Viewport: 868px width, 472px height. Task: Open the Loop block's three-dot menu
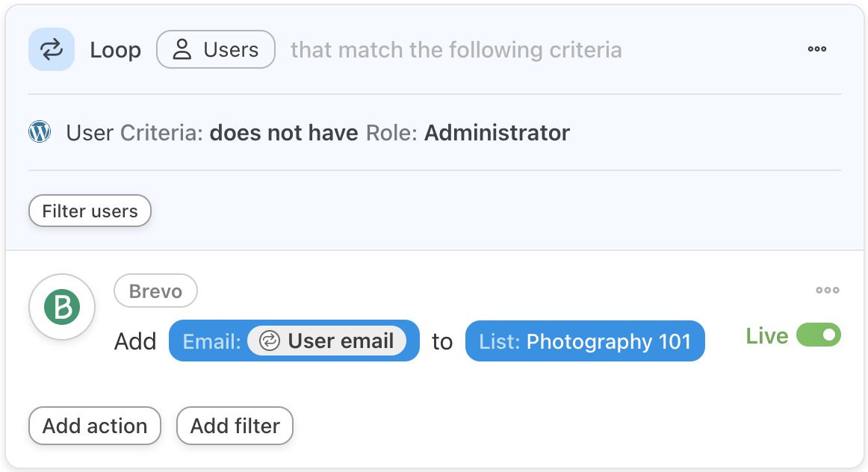(x=817, y=49)
